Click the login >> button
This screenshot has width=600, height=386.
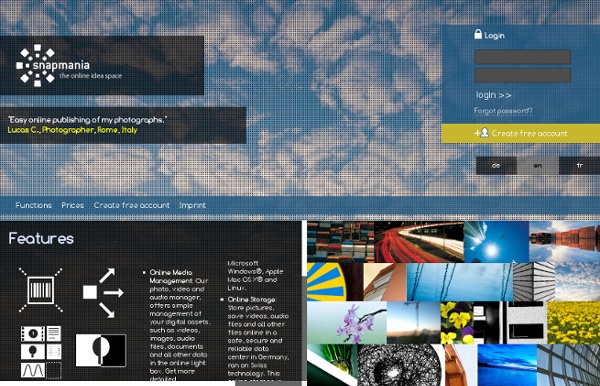494,95
